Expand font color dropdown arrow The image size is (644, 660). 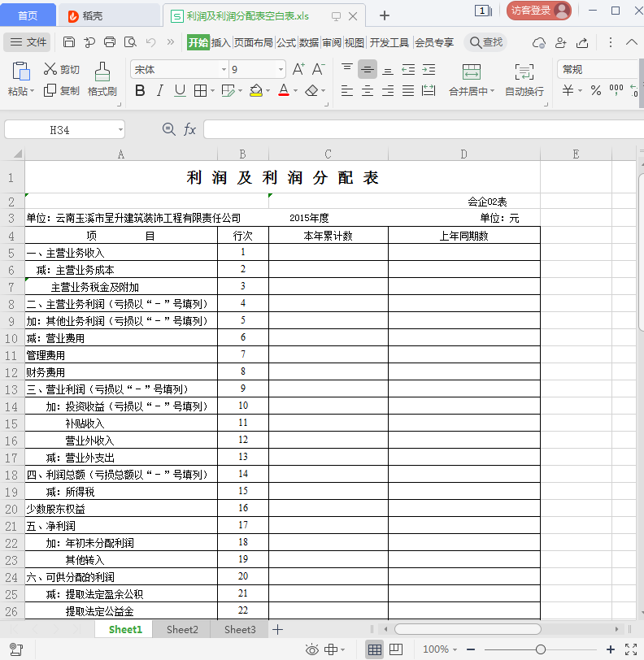click(x=295, y=90)
